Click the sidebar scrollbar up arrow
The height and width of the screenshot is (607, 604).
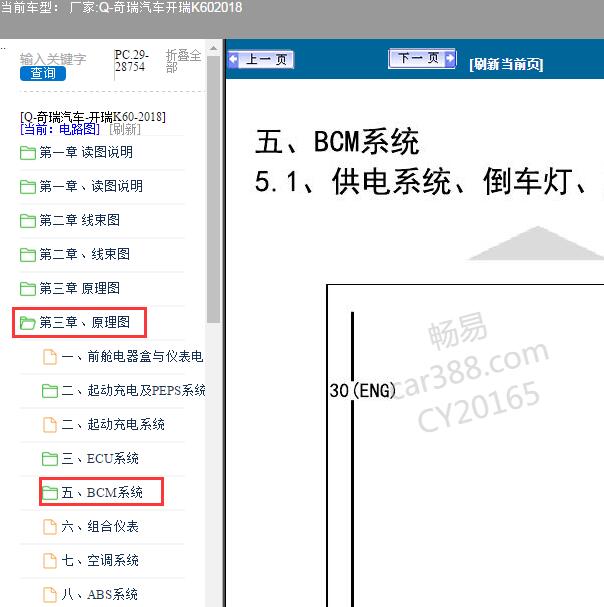[x=213, y=49]
